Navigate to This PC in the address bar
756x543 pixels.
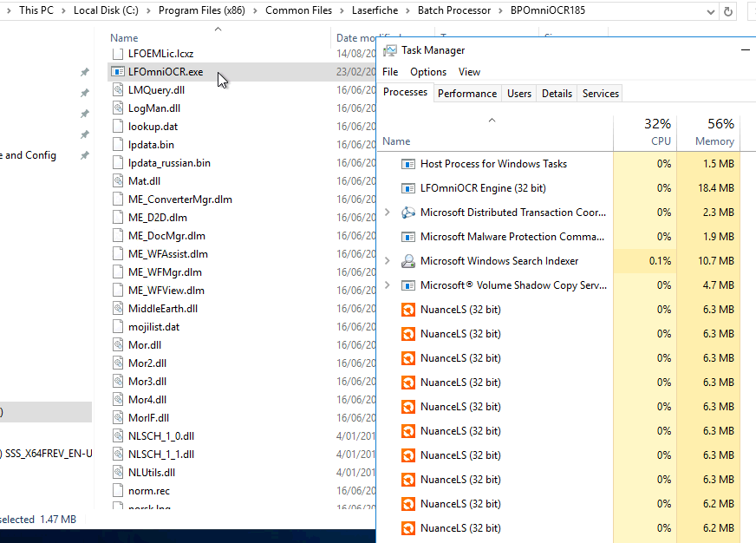coord(36,10)
